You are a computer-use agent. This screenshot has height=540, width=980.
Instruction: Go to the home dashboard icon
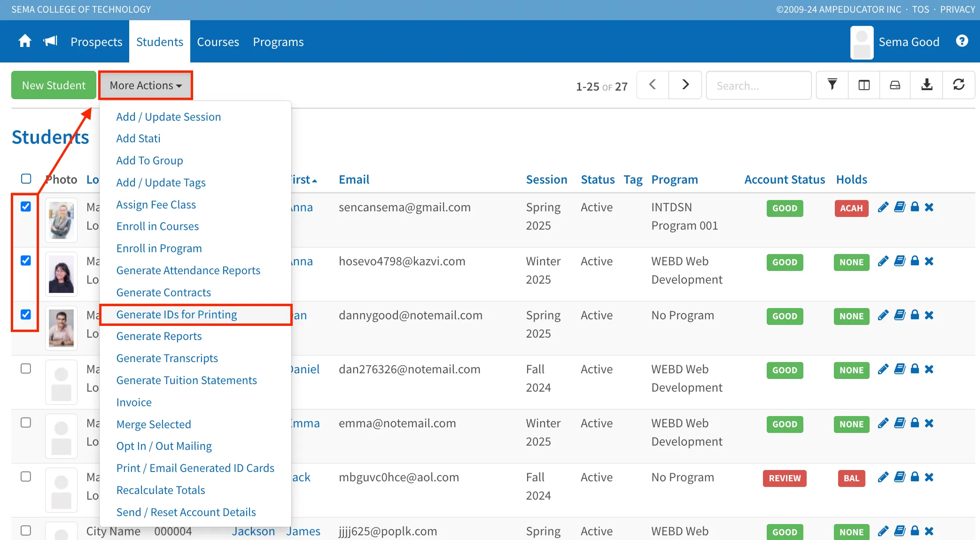click(x=25, y=41)
